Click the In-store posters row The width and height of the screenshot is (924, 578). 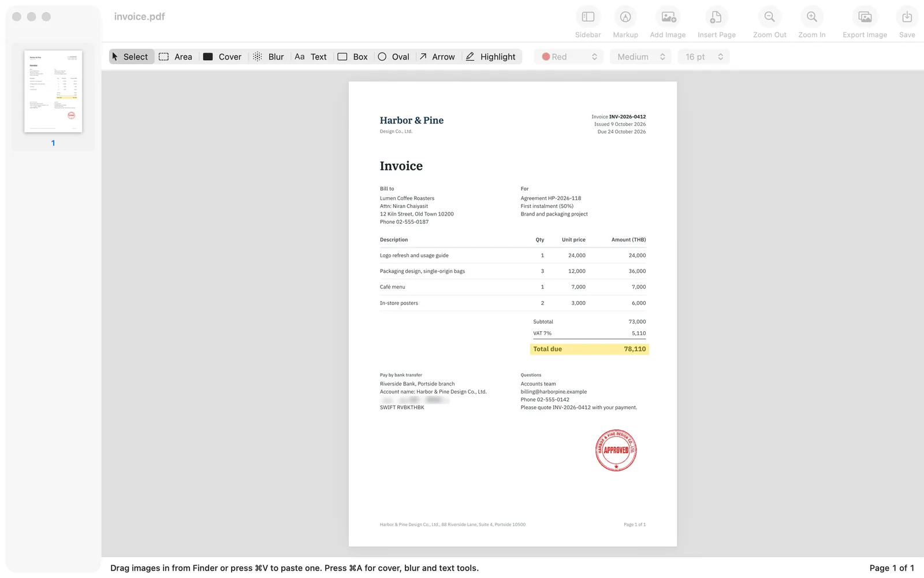[513, 303]
